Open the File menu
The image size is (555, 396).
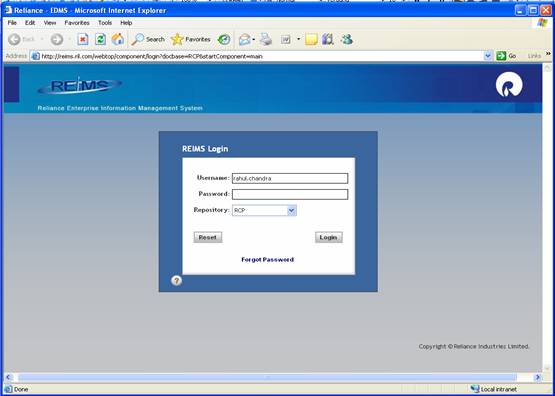tap(12, 23)
